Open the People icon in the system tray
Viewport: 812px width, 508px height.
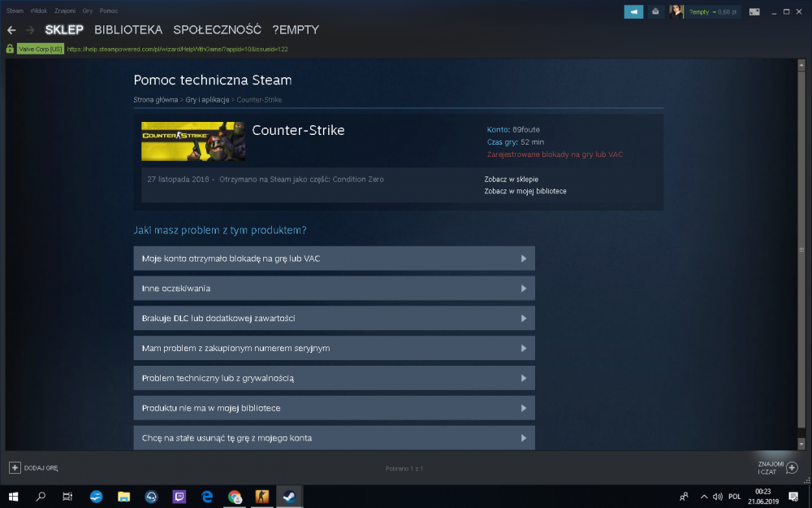[684, 497]
